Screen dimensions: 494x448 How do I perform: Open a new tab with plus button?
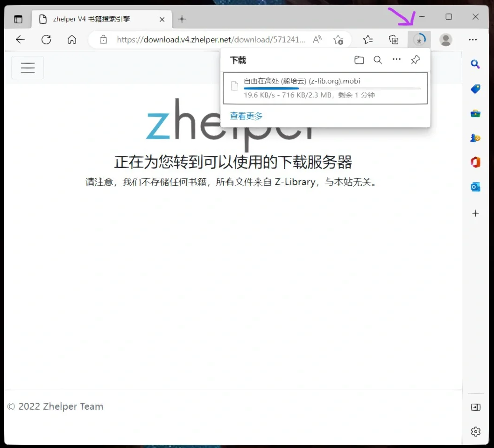[x=182, y=19]
